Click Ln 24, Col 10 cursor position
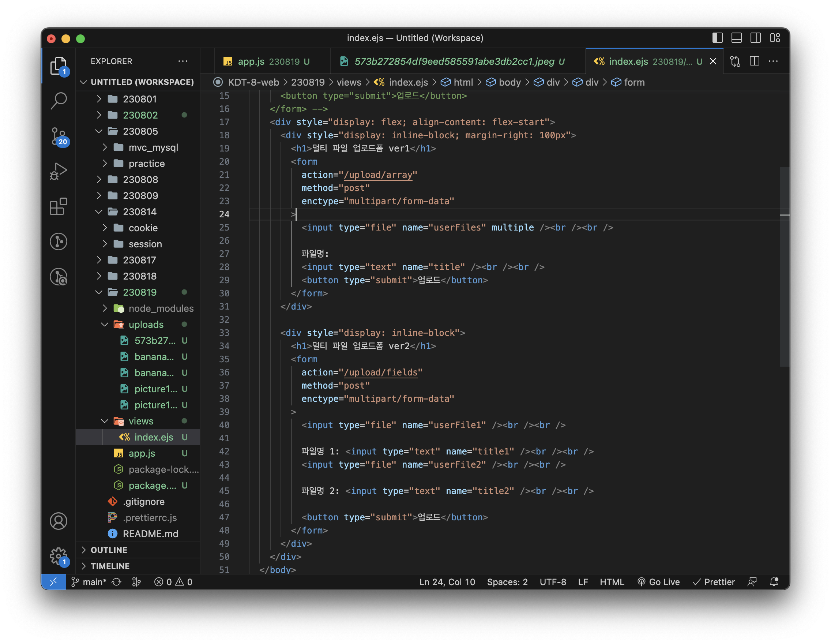 [x=447, y=581]
